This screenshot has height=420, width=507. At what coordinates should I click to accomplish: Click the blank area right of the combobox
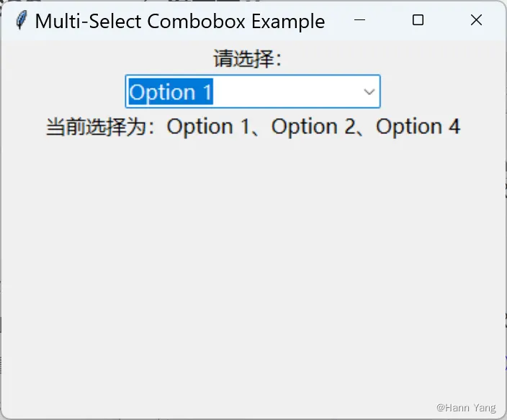(439, 92)
